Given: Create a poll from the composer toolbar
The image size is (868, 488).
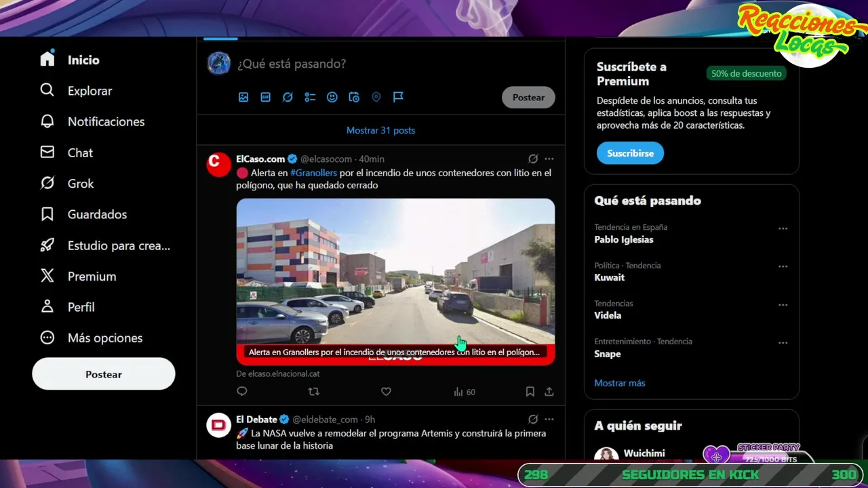Looking at the screenshot, I should [x=310, y=98].
